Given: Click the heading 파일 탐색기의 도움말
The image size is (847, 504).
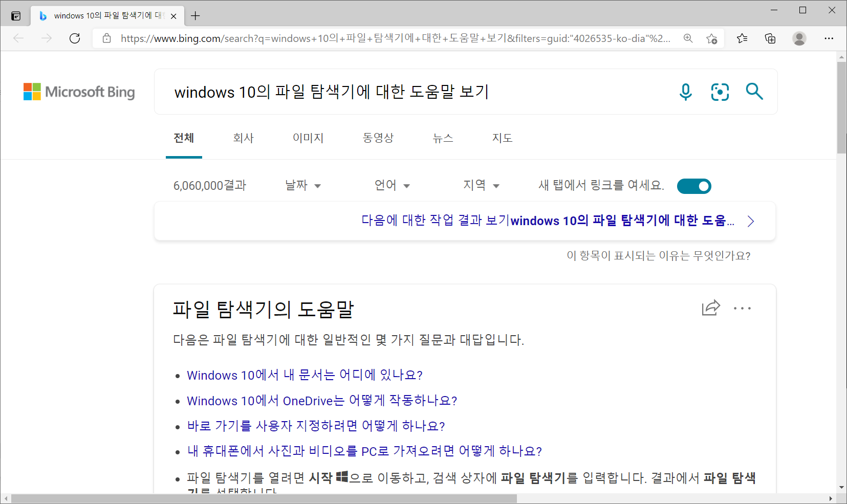Looking at the screenshot, I should pyautogui.click(x=263, y=309).
